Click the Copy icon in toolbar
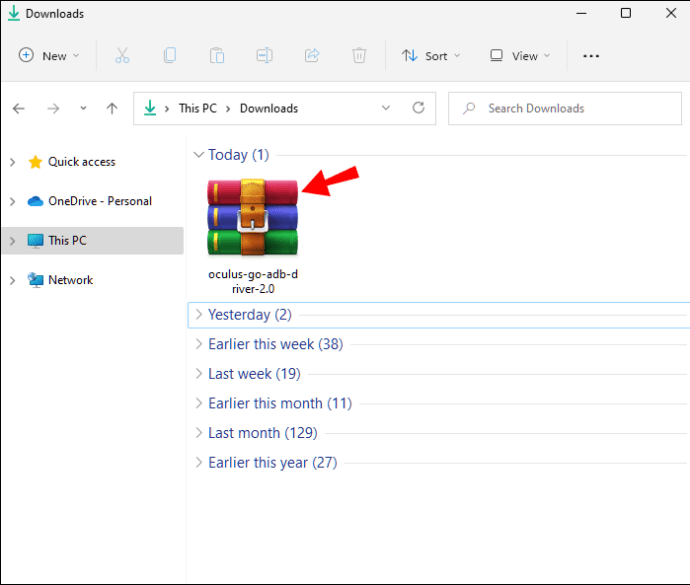Viewport: 690px width, 585px height. (x=170, y=55)
